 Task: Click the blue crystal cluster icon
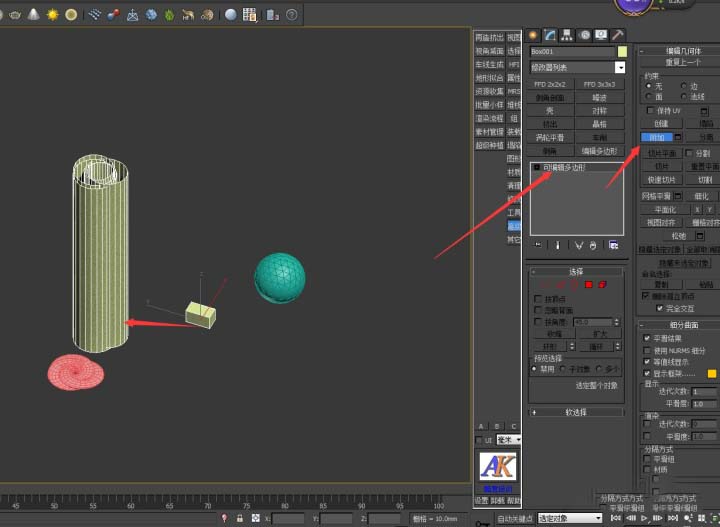[151, 15]
